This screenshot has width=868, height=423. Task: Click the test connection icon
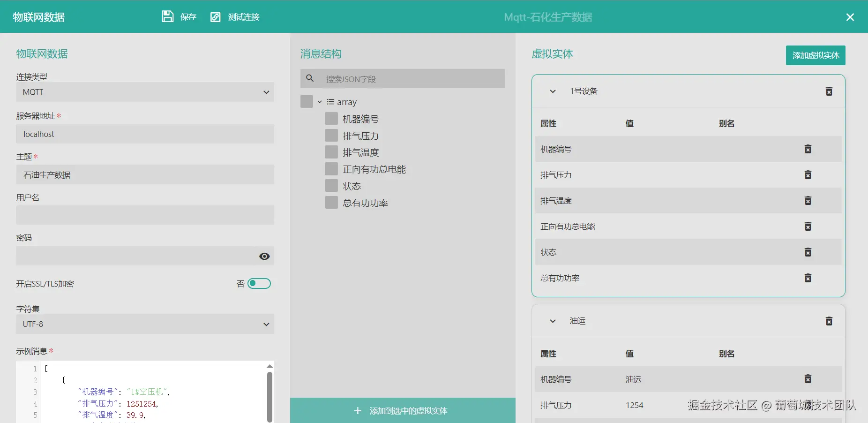215,17
